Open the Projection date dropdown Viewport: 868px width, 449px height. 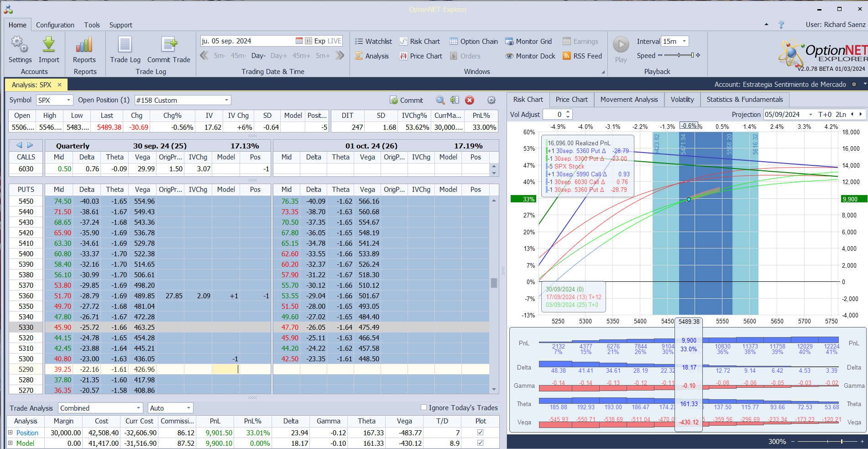tap(810, 115)
